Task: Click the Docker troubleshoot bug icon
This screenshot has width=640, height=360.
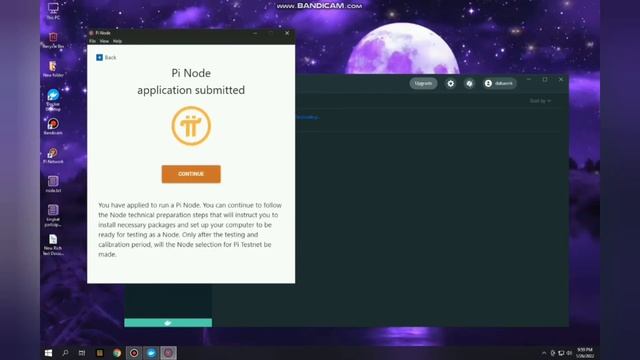Action: 469,83
